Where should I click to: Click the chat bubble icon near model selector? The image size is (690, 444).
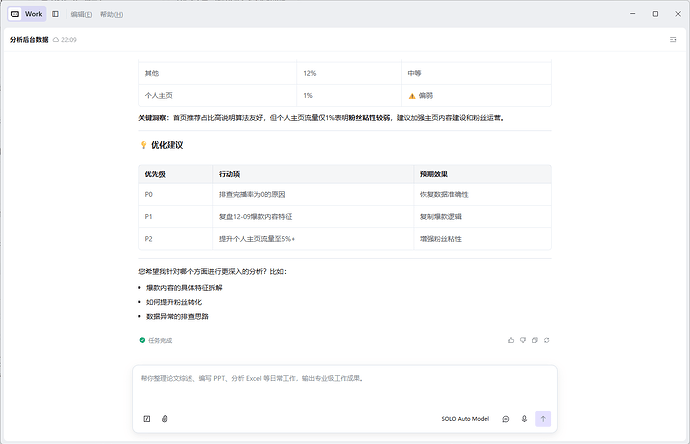506,419
